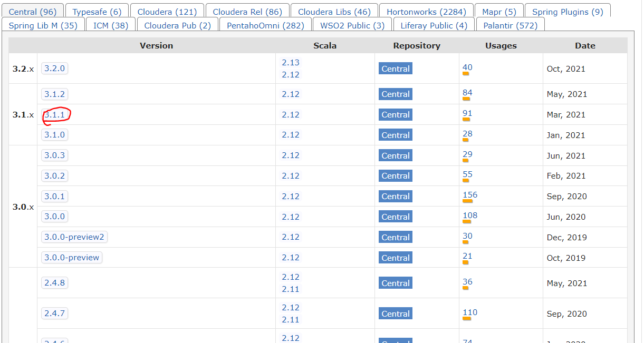Click Central badge in 3.2.0 row
This screenshot has height=343, width=644.
(396, 68)
